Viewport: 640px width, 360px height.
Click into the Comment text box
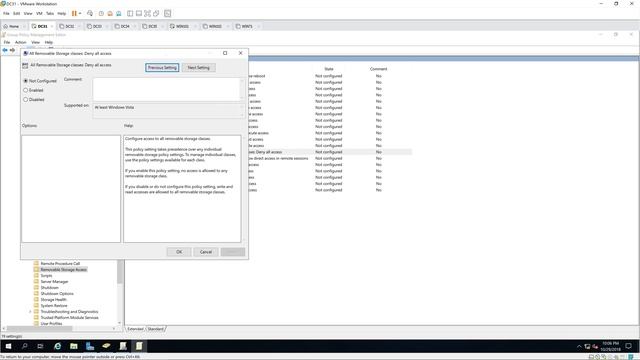click(x=168, y=89)
